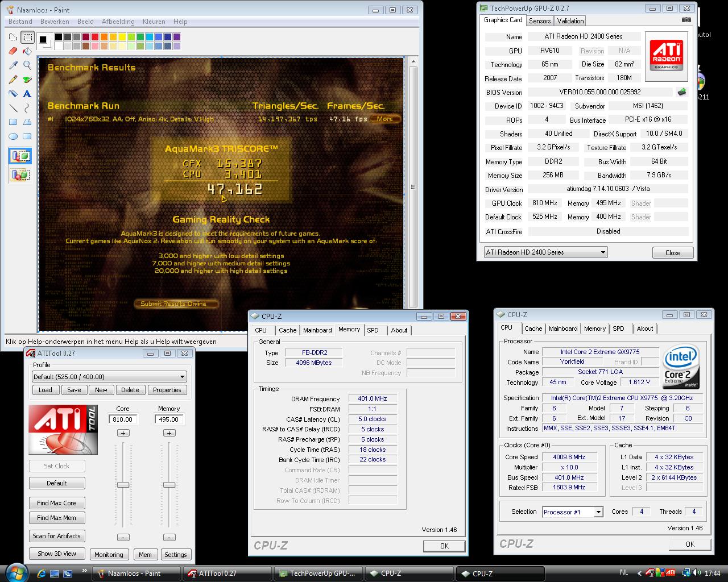Click the Intel Core 2 Extreme logo
The width and height of the screenshot is (728, 582).
681,366
